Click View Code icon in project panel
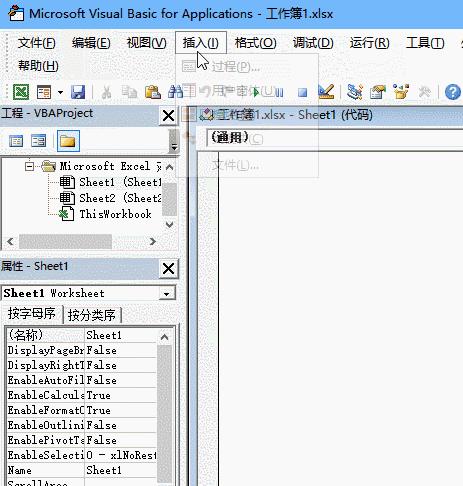 pyautogui.click(x=16, y=141)
